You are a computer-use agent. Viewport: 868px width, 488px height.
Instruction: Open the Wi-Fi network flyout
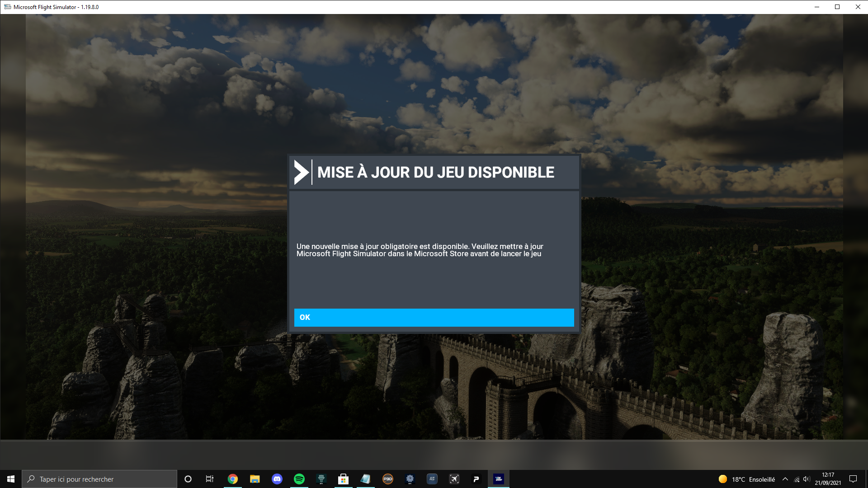tap(797, 479)
